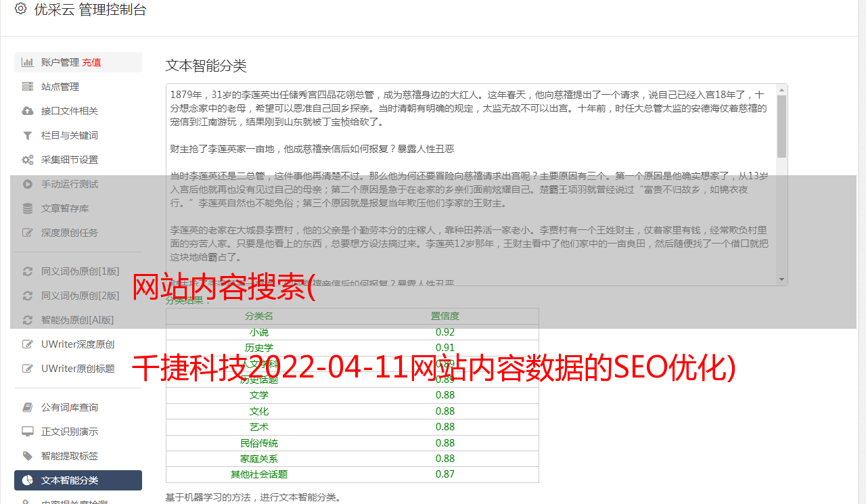Click down arrow of the text area scrollbar
866x504 pixels.
(x=782, y=279)
